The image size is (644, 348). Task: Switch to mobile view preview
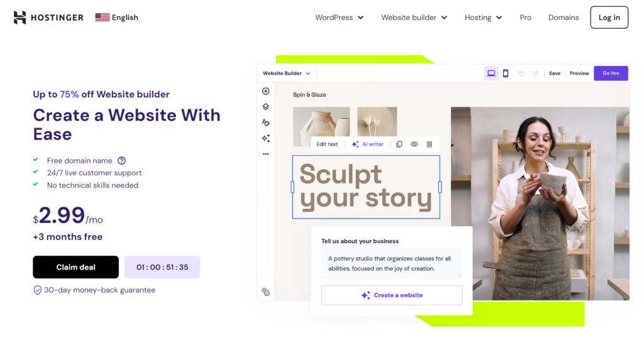click(506, 73)
